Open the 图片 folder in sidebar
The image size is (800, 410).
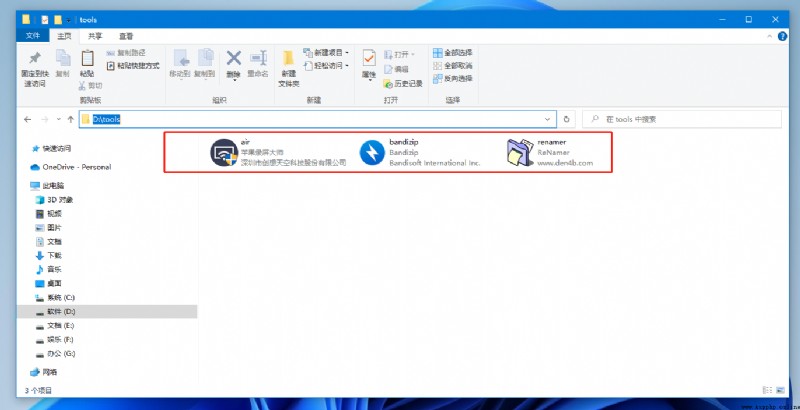48,227
